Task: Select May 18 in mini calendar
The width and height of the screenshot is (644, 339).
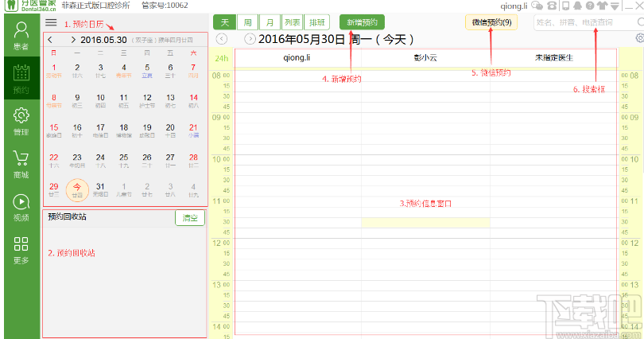Action: [x=123, y=131]
